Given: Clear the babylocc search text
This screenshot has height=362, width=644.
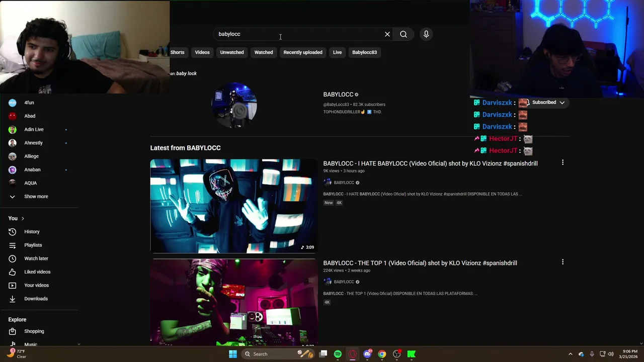Looking at the screenshot, I should point(387,34).
